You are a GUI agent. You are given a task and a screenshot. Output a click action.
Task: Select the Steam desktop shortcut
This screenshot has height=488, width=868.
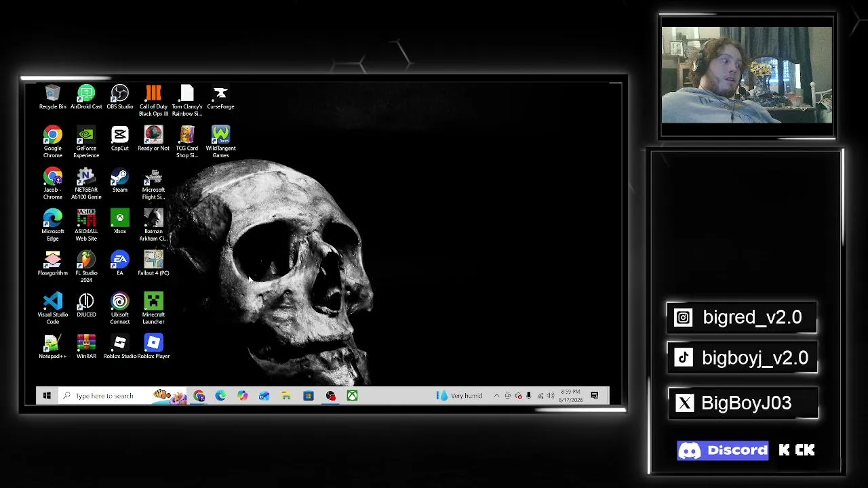[x=119, y=180]
